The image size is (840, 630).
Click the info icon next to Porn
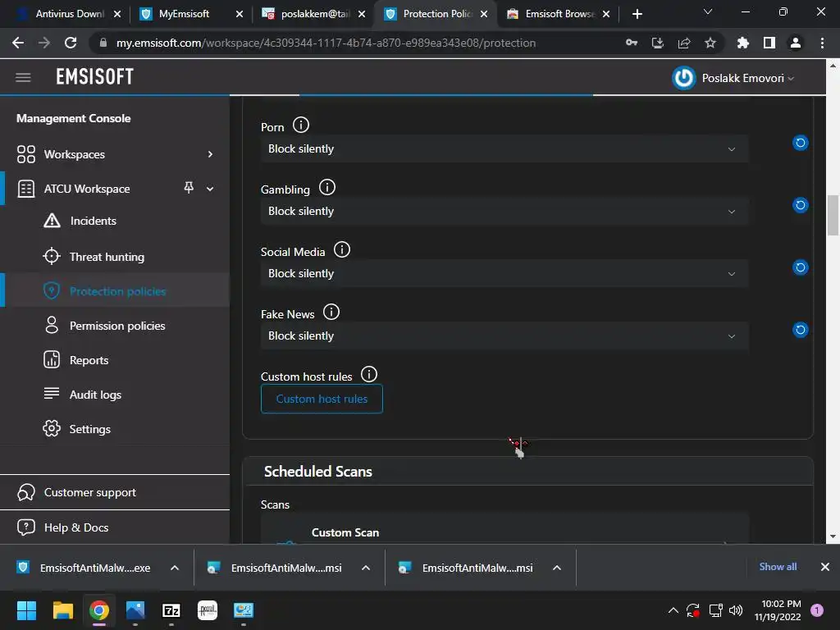tap(301, 126)
